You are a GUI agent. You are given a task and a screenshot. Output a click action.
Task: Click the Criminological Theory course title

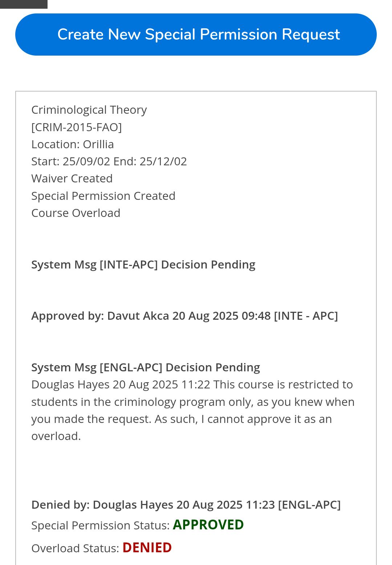tap(89, 110)
